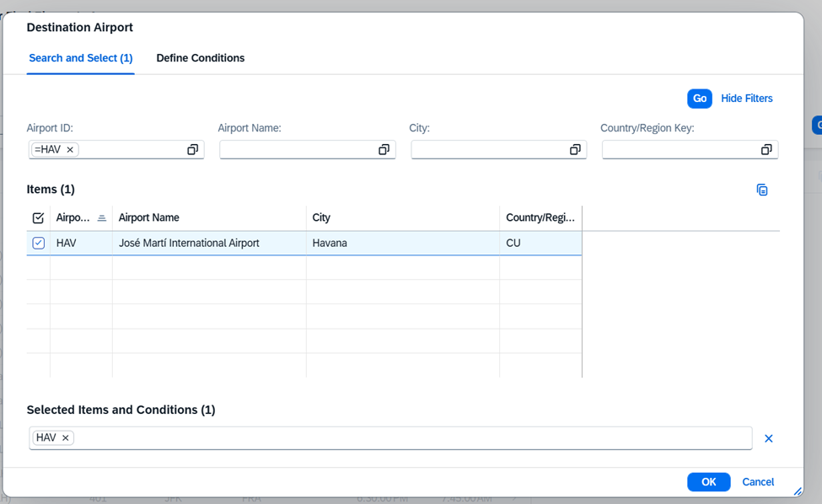Confirm selection with the OK button
822x504 pixels.
[x=708, y=482]
